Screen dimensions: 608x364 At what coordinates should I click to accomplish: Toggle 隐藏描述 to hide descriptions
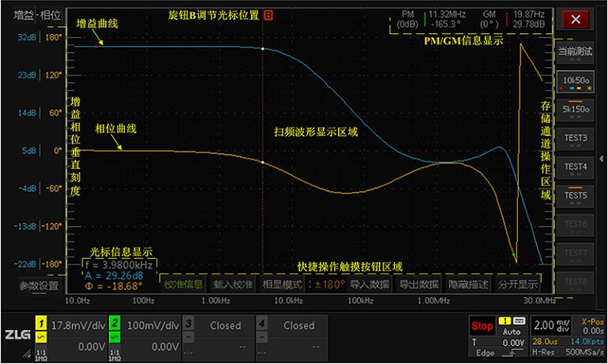pyautogui.click(x=468, y=283)
